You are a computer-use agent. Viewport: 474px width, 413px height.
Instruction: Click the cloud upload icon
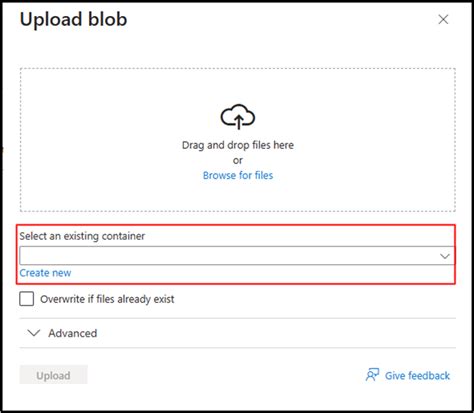238,116
